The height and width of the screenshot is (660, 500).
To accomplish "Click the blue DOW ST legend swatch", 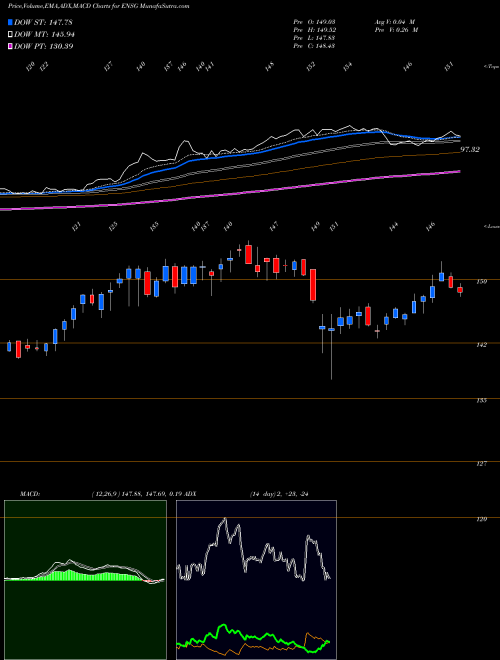I will [x=10, y=22].
